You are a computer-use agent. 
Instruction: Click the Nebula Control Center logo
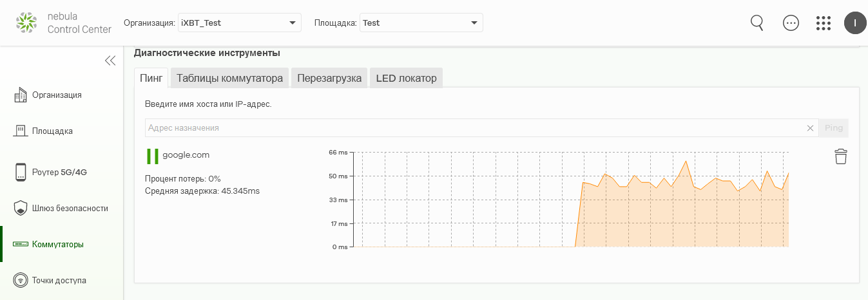coord(63,23)
